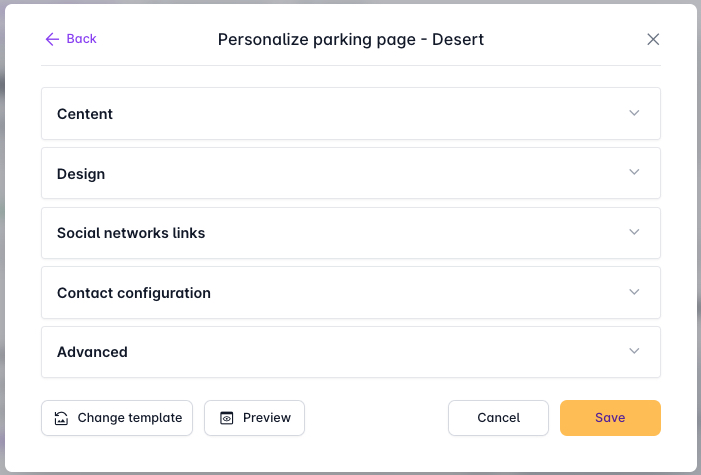
Task: Click the Preview eye icon
Action: pyautogui.click(x=226, y=418)
